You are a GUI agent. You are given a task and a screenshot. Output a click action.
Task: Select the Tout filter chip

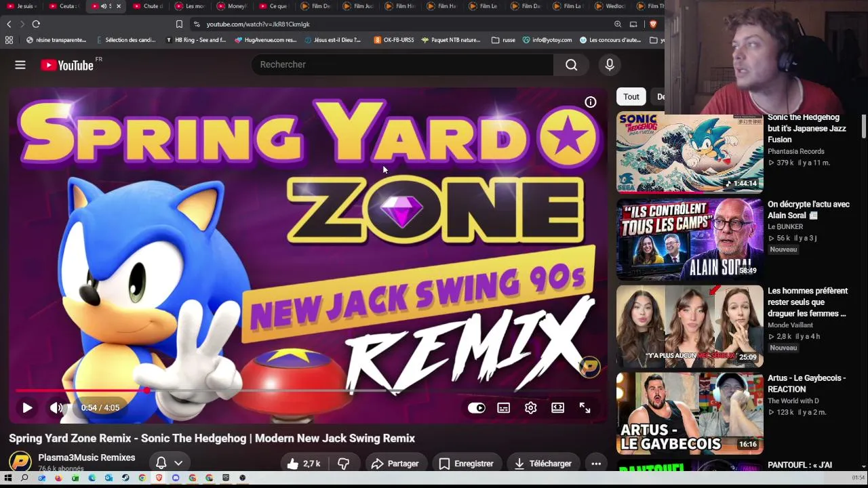[x=631, y=97]
